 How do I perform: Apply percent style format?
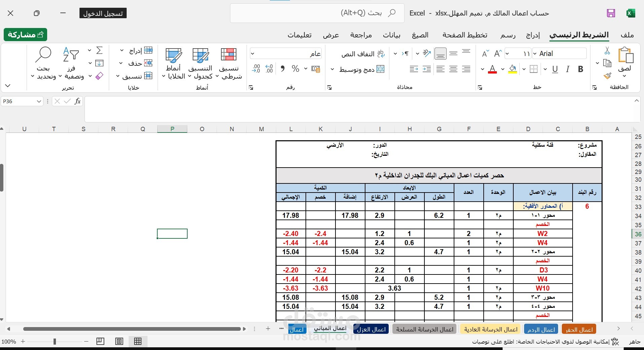click(x=295, y=69)
